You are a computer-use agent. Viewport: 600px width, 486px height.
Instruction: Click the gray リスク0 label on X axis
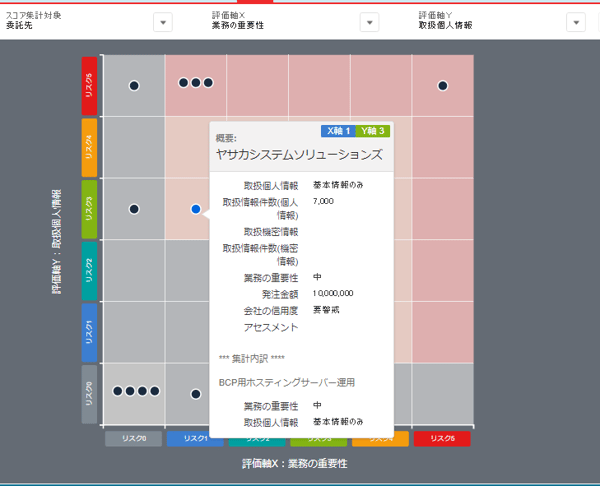133,439
